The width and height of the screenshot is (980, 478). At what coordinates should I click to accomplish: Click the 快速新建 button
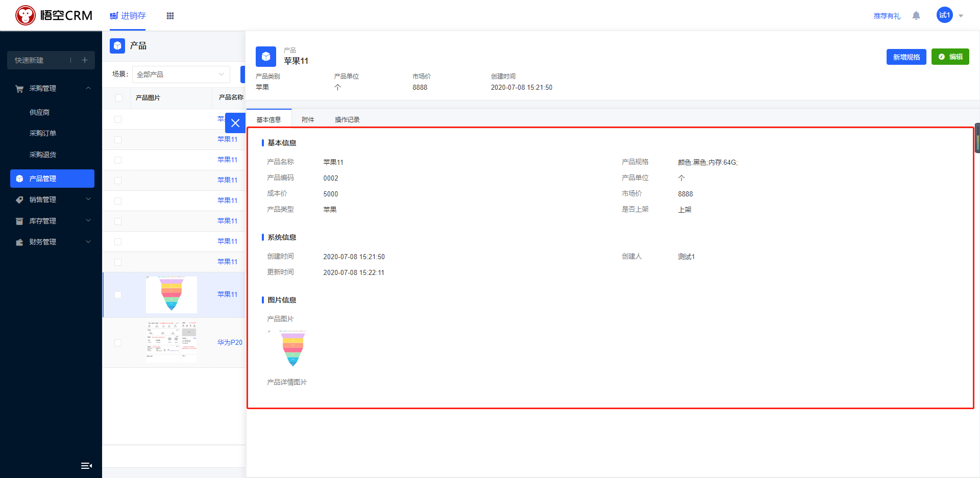(51, 60)
